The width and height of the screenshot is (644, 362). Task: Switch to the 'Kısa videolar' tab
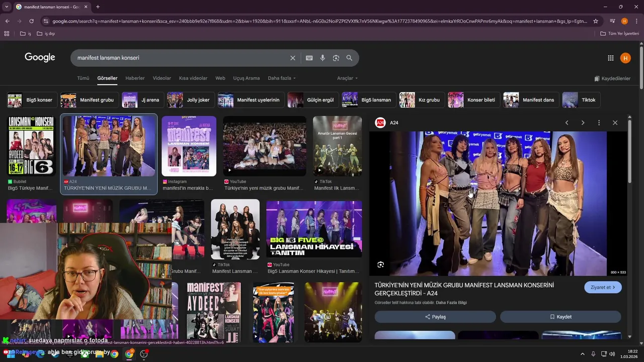[x=193, y=78]
